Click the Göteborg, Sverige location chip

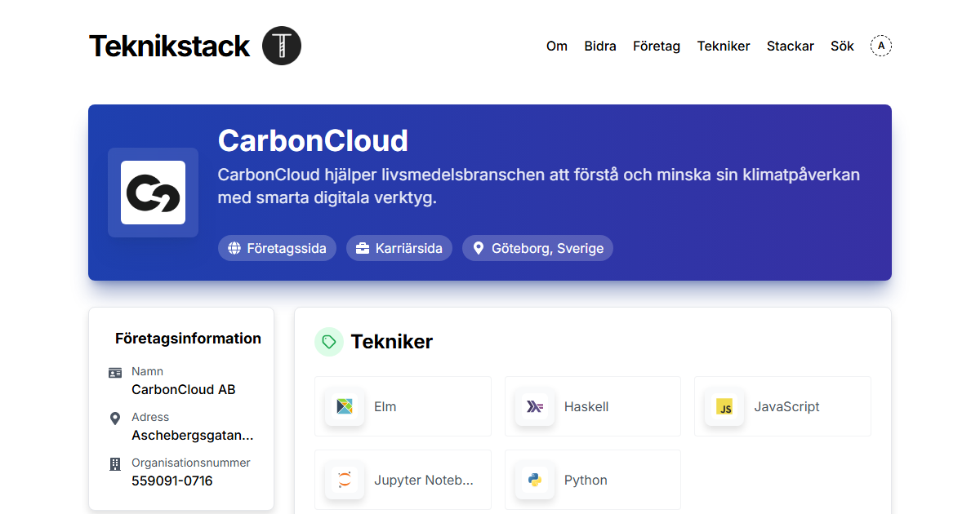coord(537,248)
